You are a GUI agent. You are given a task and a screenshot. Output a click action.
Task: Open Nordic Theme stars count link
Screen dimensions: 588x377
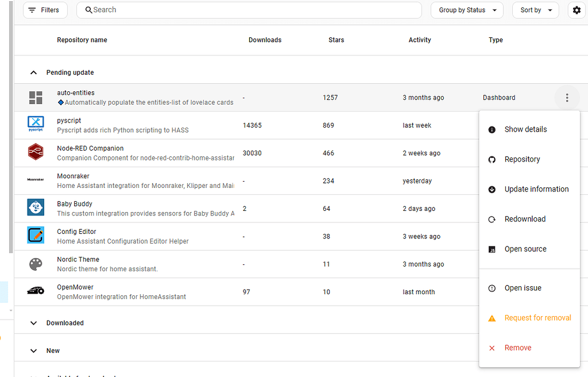click(x=326, y=264)
